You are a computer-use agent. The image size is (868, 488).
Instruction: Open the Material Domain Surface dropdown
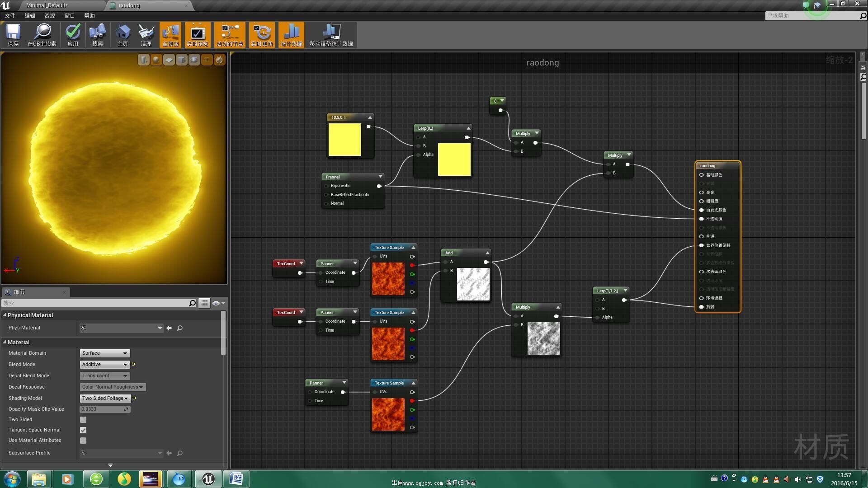(105, 353)
